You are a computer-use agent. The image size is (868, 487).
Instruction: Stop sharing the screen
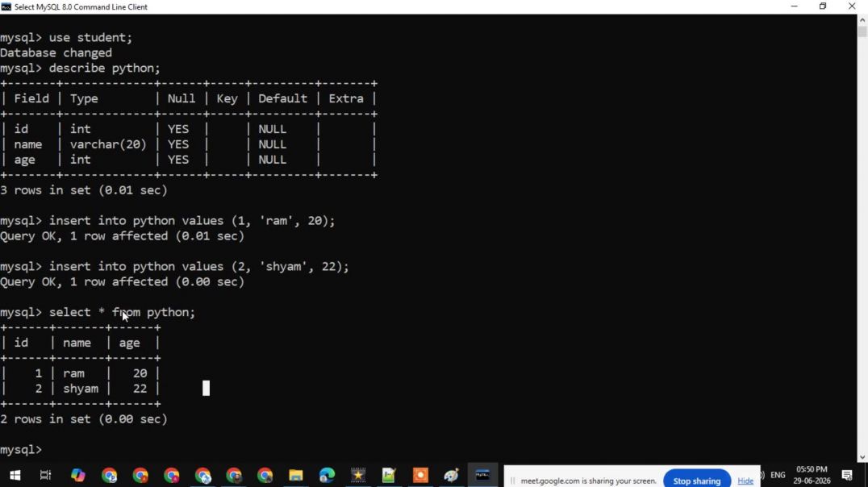click(696, 481)
